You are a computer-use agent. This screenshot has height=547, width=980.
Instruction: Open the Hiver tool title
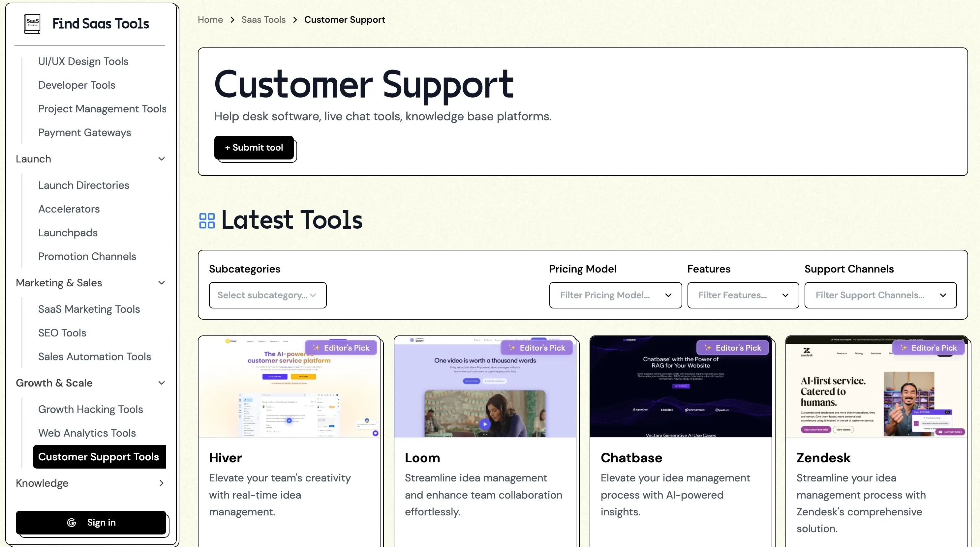coord(225,458)
